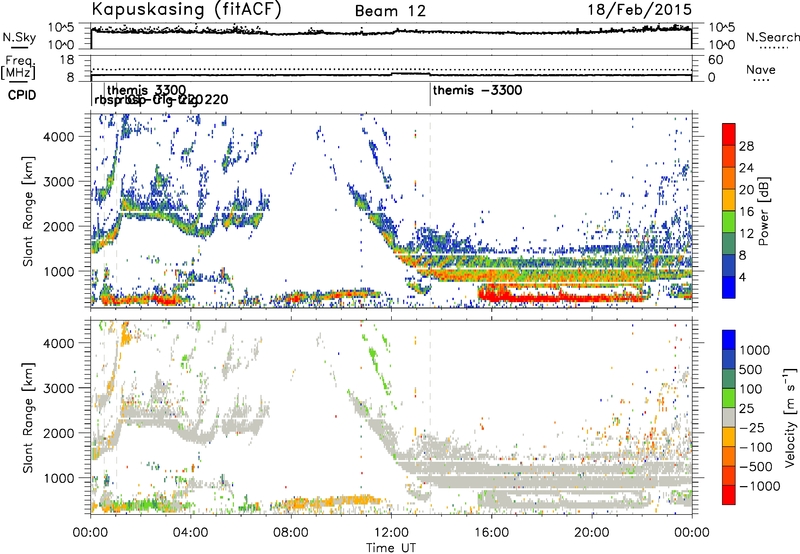800x554 pixels.
Task: Click the '12:00' time tick label
Action: [391, 533]
